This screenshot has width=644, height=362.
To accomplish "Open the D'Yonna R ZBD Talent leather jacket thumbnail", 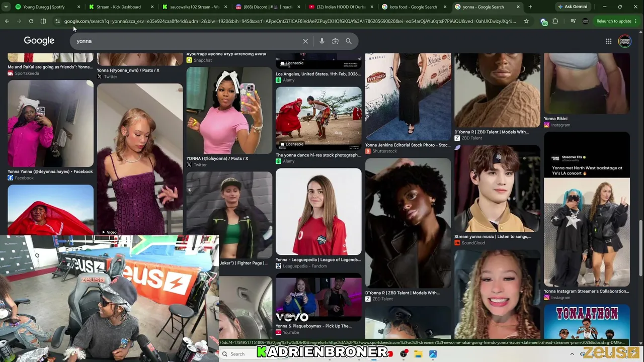I will pos(408,223).
